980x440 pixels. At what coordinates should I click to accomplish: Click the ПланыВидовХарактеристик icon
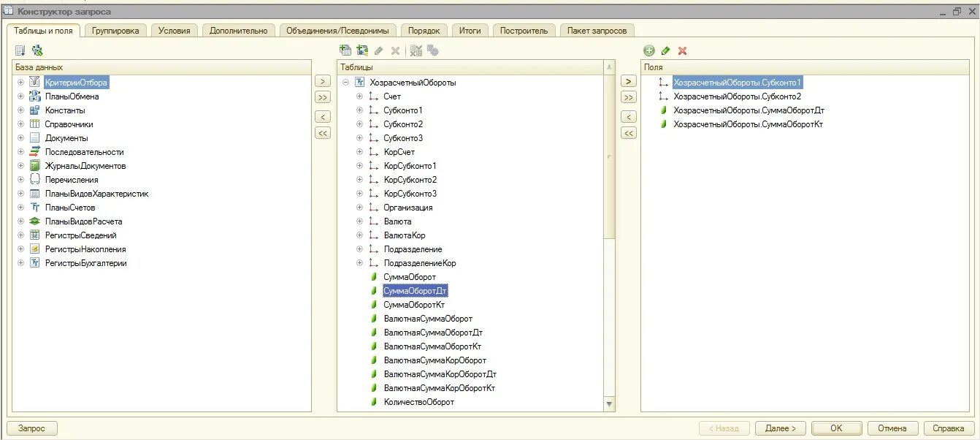coord(34,193)
